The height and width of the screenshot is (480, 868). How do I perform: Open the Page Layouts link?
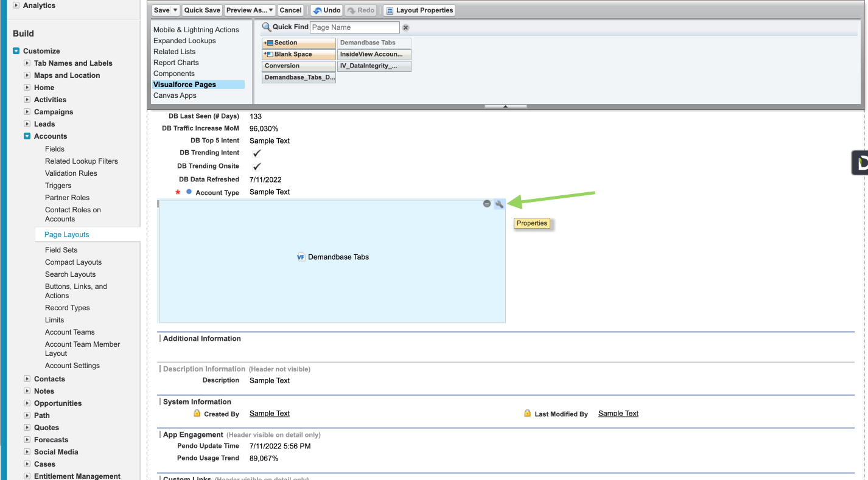(x=67, y=234)
